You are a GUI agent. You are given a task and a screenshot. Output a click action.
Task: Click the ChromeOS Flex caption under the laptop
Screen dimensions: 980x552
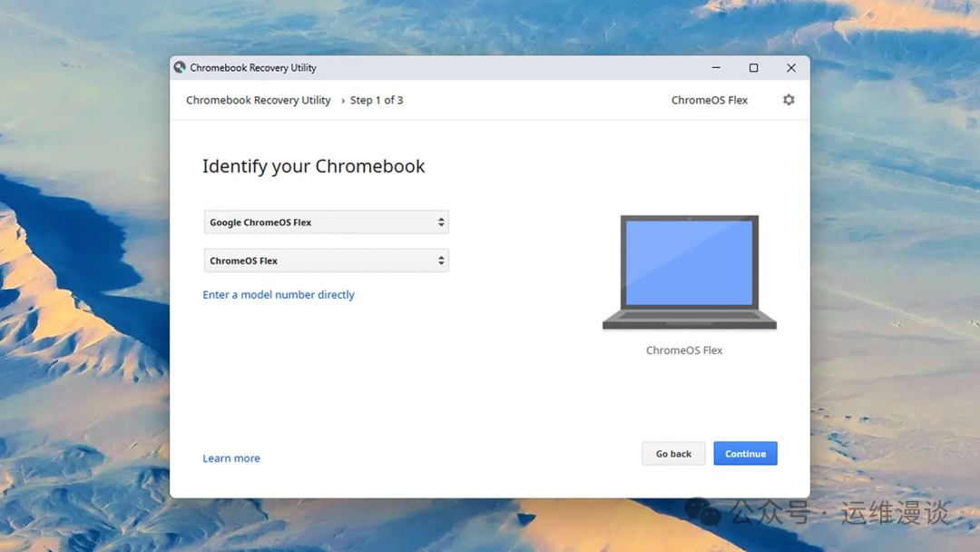(684, 350)
